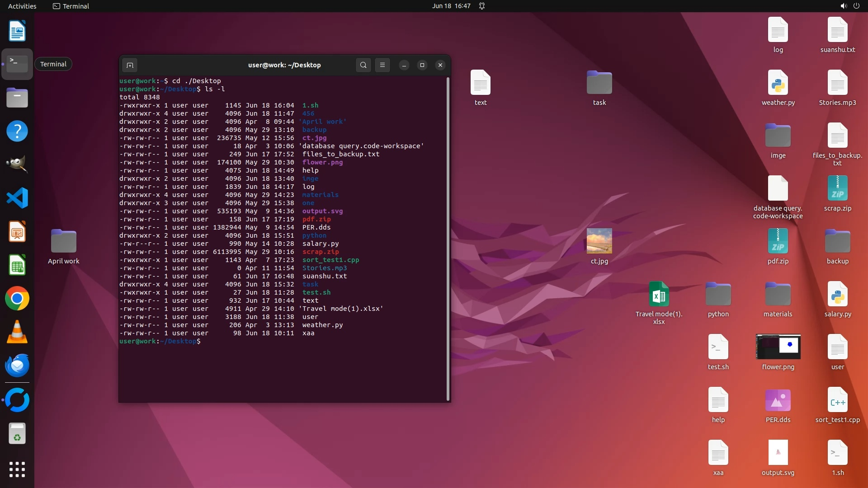Open Google Chrome from the dock
This screenshot has width=868, height=488.
click(17, 299)
